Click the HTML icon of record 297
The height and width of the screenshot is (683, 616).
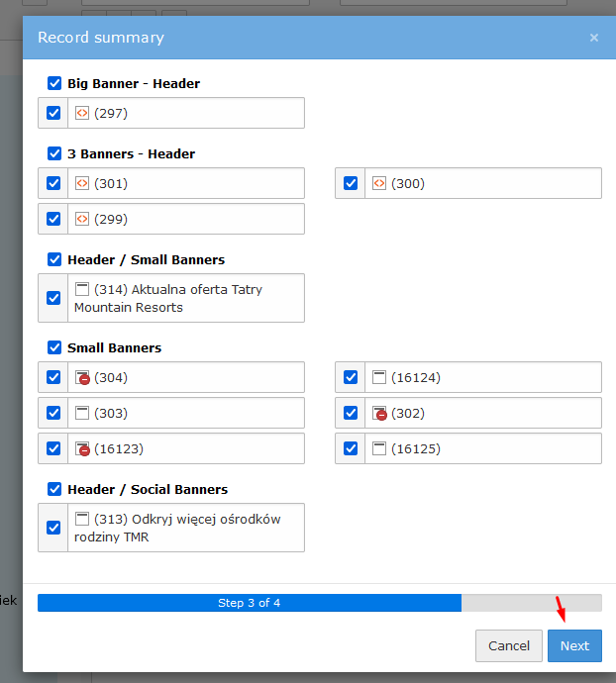click(82, 113)
